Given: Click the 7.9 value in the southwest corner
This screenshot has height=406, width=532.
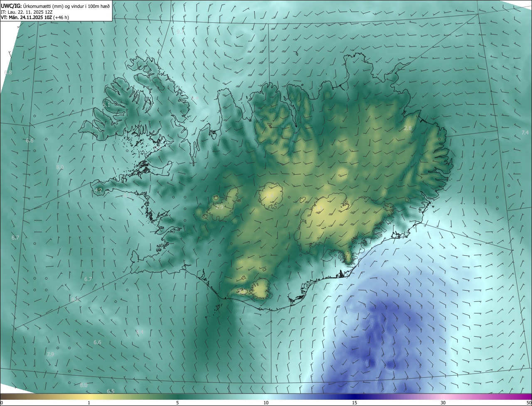Looking at the screenshot, I should 50,354.
